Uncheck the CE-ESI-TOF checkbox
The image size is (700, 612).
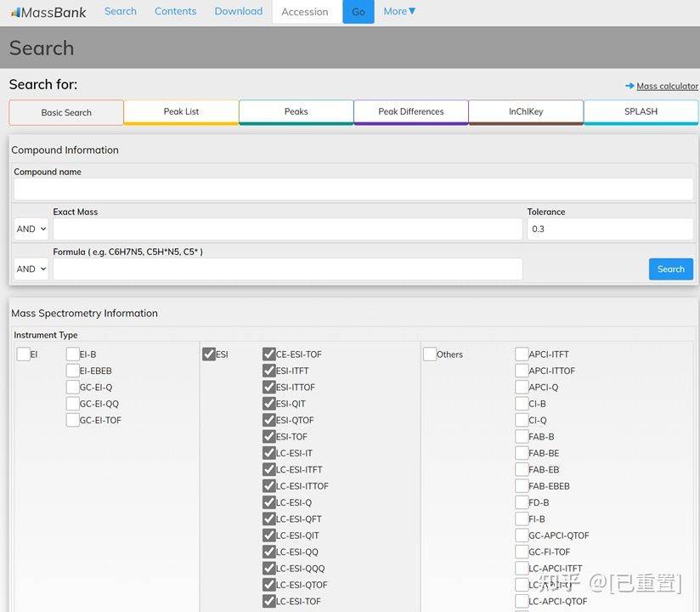click(x=268, y=354)
